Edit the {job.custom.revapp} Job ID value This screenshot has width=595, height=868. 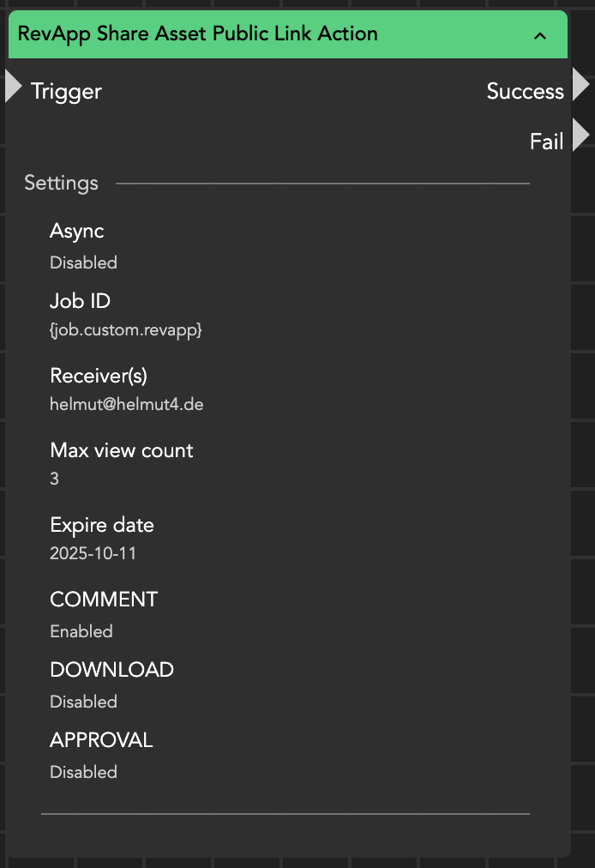[126, 329]
